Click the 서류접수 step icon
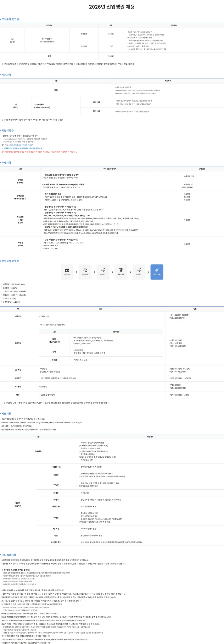224x644 pixels. (x=67, y=272)
